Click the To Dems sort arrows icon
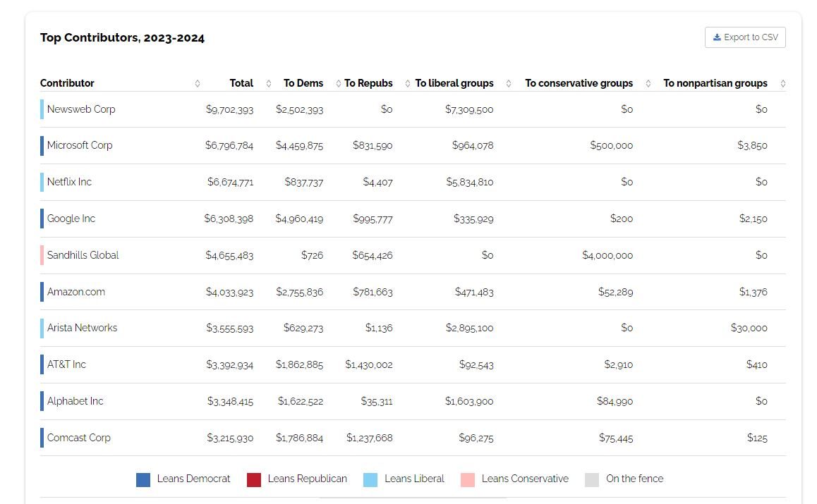Viewport: 817px width, 504px height. point(269,84)
